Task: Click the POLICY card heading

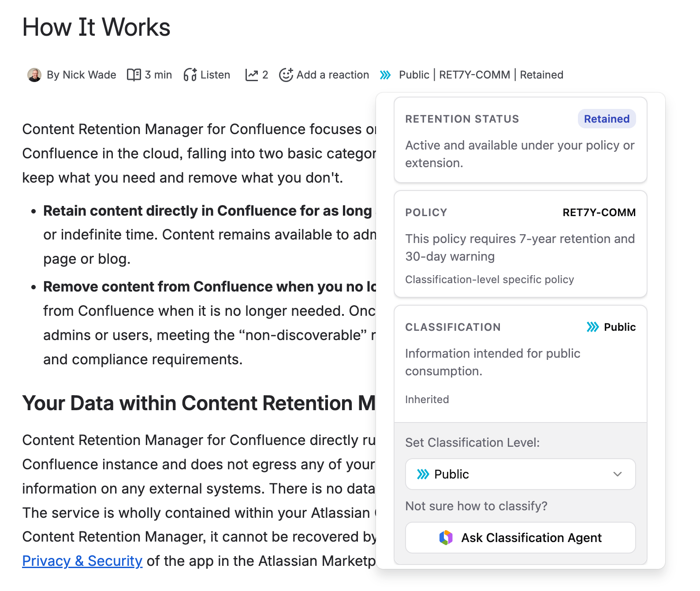Action: tap(426, 213)
